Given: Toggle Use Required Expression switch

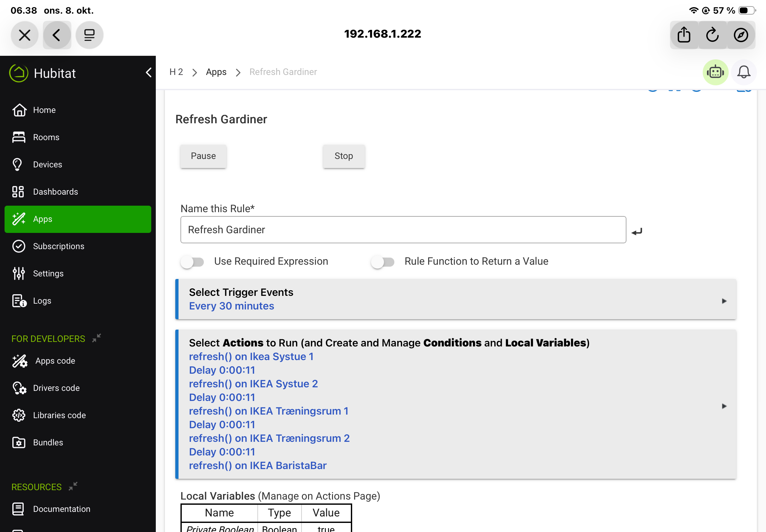Looking at the screenshot, I should pos(192,262).
